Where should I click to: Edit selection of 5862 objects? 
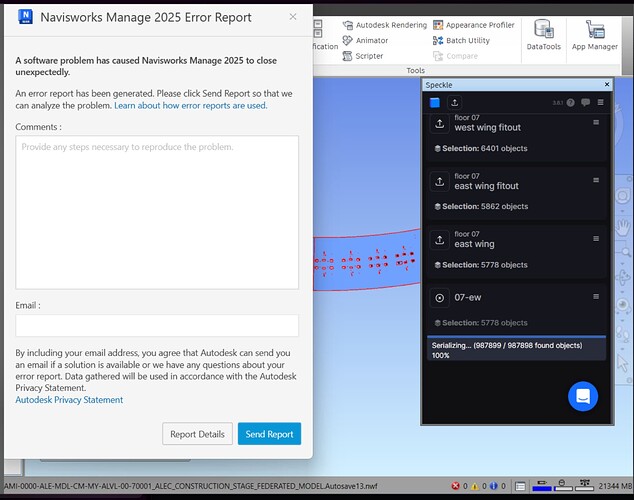click(481, 207)
